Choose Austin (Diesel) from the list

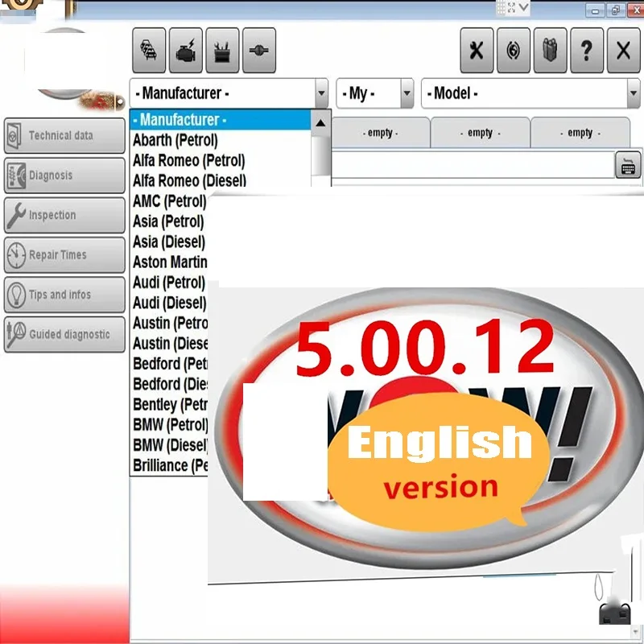[x=170, y=344]
